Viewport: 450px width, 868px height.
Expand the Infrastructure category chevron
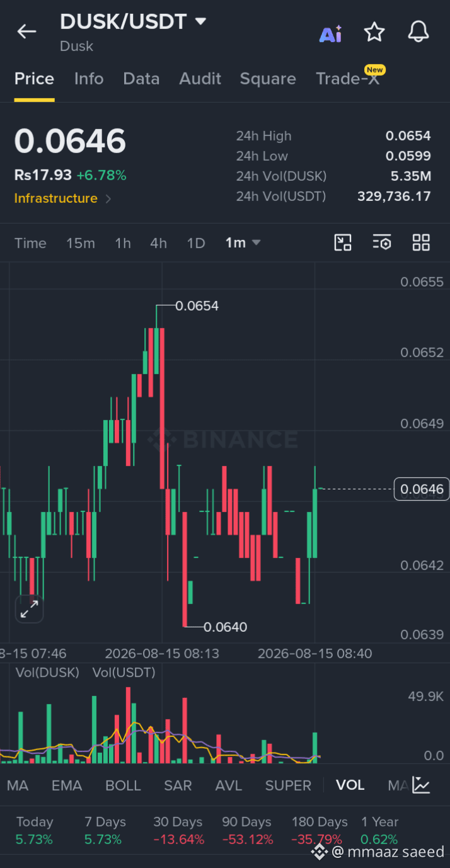point(108,199)
